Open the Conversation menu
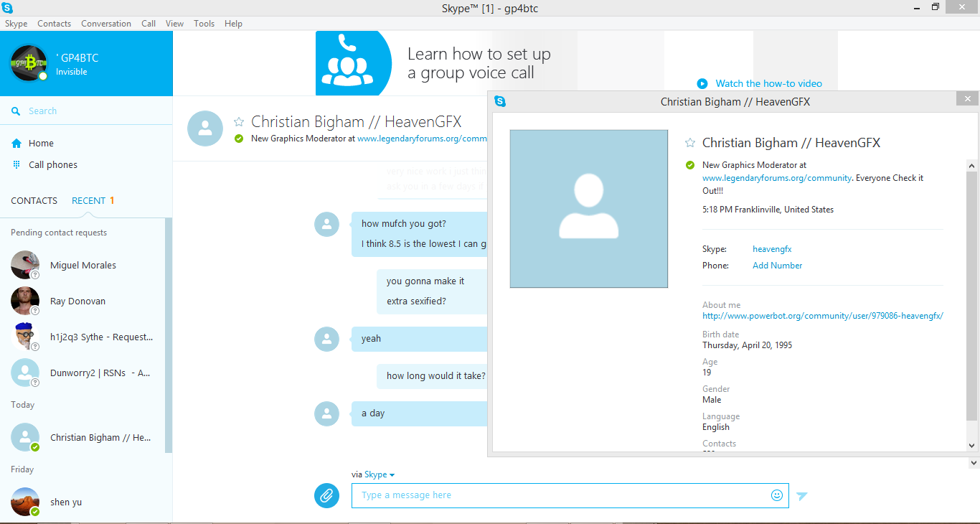 coord(106,23)
